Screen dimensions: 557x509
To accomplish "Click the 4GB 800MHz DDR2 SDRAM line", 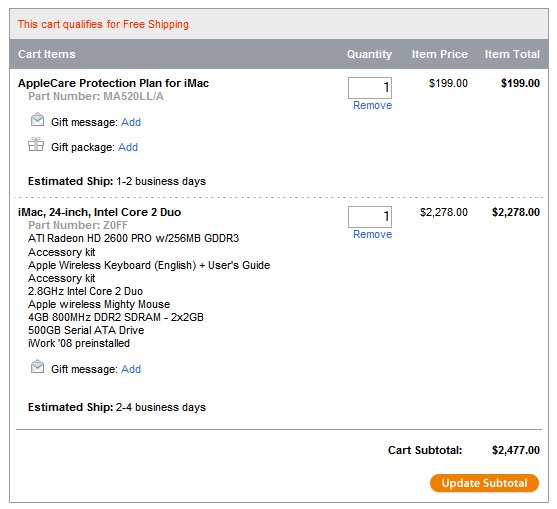I will pyautogui.click(x=116, y=317).
